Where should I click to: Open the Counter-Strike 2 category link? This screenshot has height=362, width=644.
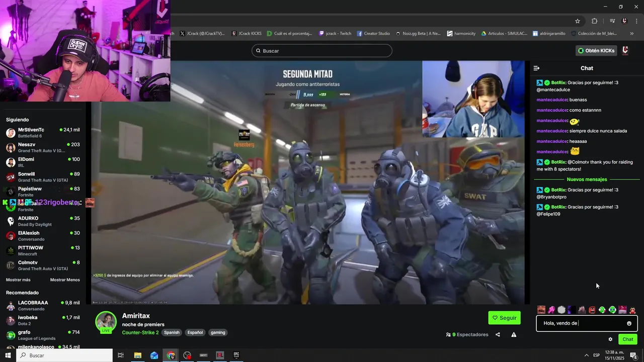140,332
